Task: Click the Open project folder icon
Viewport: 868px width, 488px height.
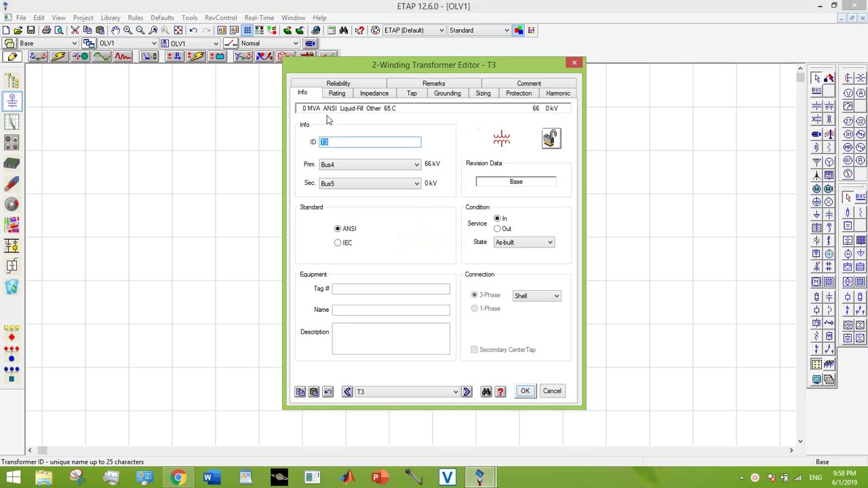Action: 18,30
